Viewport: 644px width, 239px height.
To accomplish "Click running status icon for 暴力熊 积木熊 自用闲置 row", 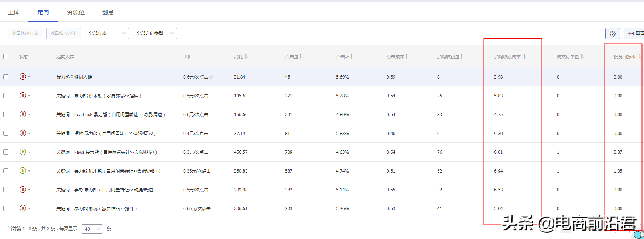I will [23, 171].
